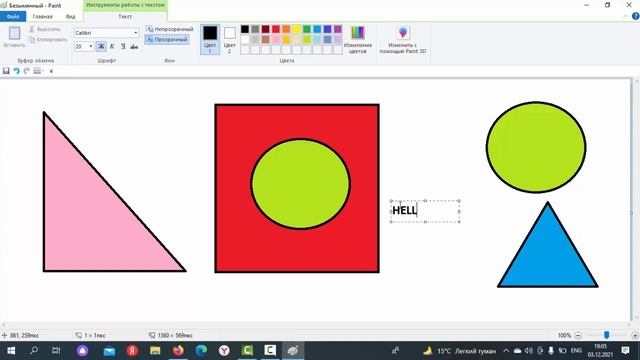Viewport: 640px width, 360px height.
Task: Pick the green color swatch
Action: (x=307, y=29)
